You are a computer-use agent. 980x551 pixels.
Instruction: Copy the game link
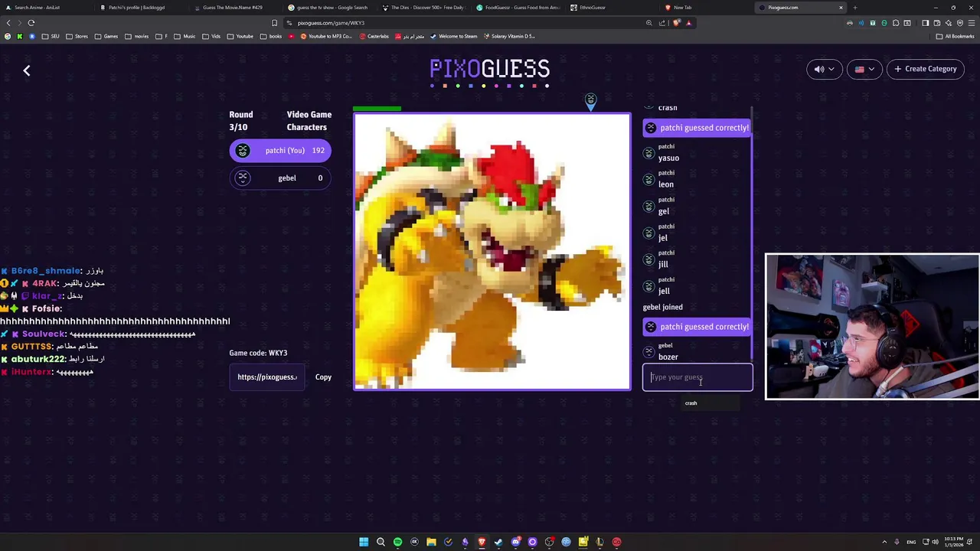click(323, 377)
